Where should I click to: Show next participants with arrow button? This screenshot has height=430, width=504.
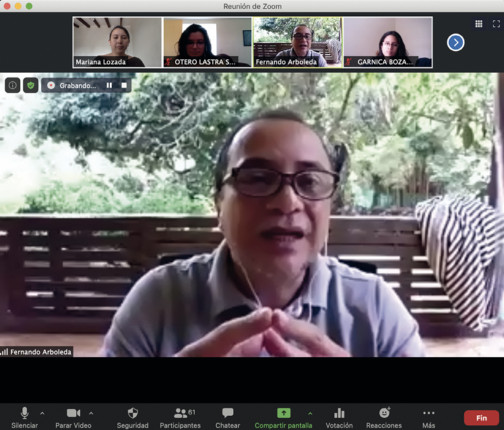pos(455,42)
